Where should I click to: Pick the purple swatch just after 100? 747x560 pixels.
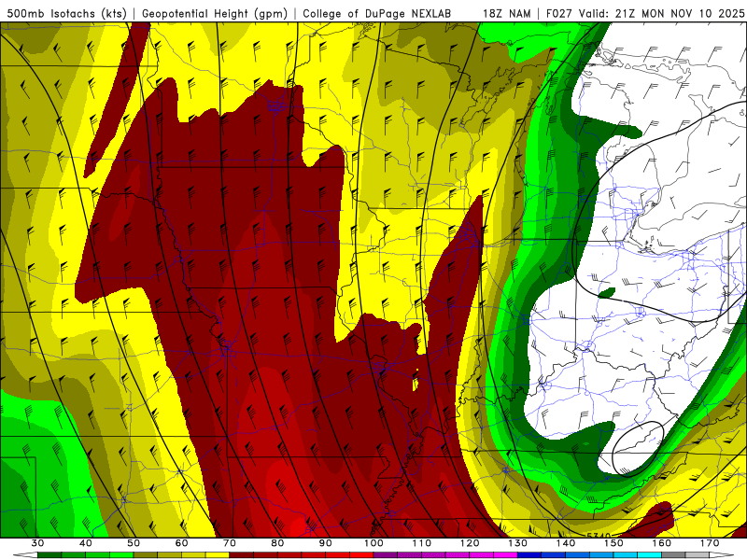pyautogui.click(x=386, y=555)
